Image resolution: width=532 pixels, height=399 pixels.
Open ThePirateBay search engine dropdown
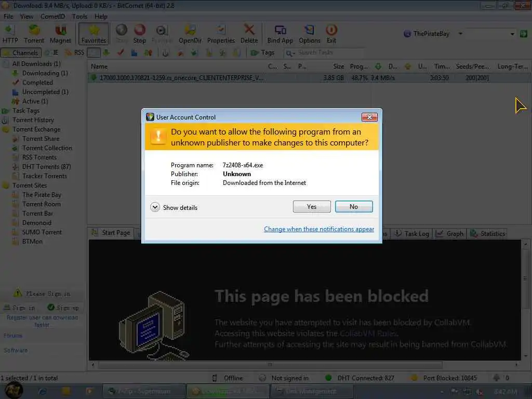[460, 34]
